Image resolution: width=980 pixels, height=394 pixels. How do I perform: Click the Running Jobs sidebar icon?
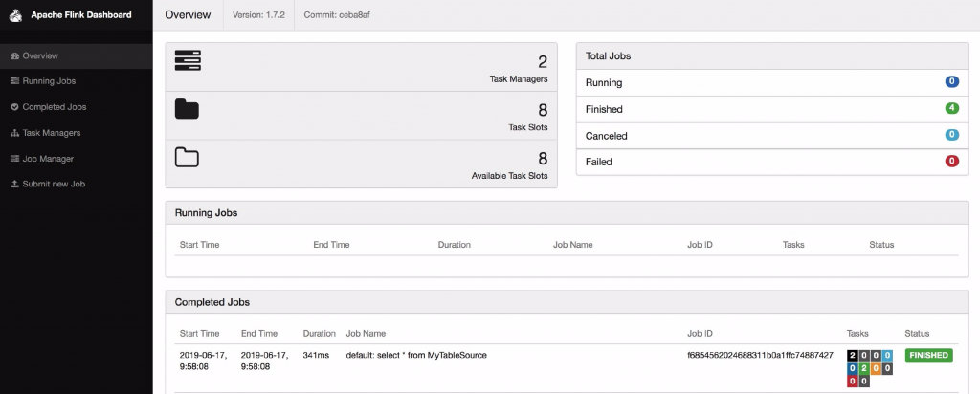point(15,81)
